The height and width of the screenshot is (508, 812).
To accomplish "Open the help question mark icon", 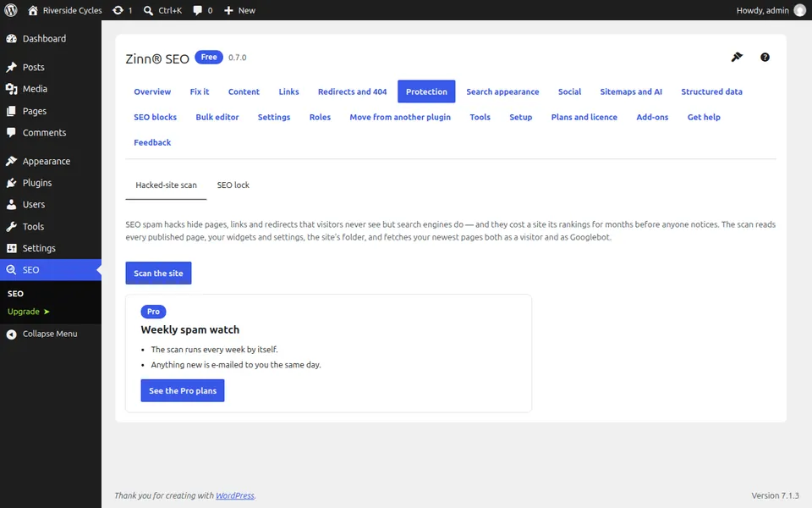I will [765, 57].
